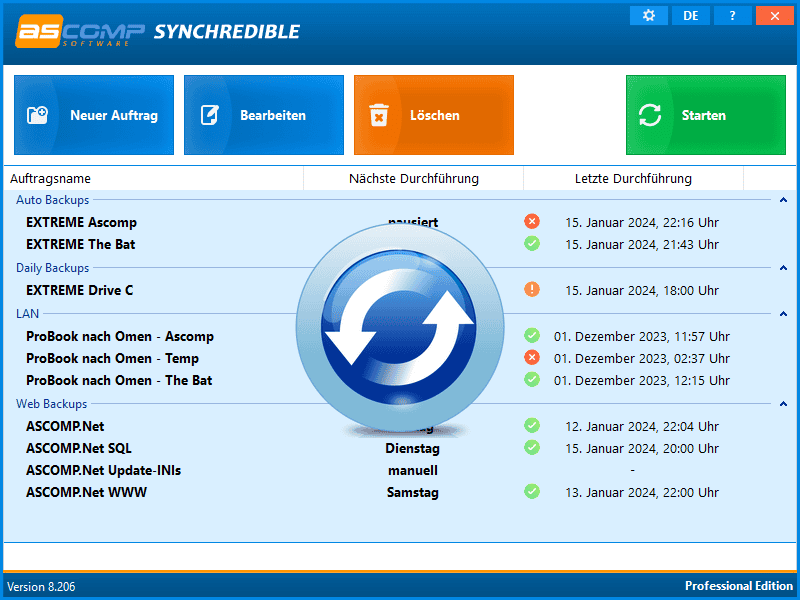
Task: Select the ASCOMP.Net Update-INIs job
Action: pos(104,470)
